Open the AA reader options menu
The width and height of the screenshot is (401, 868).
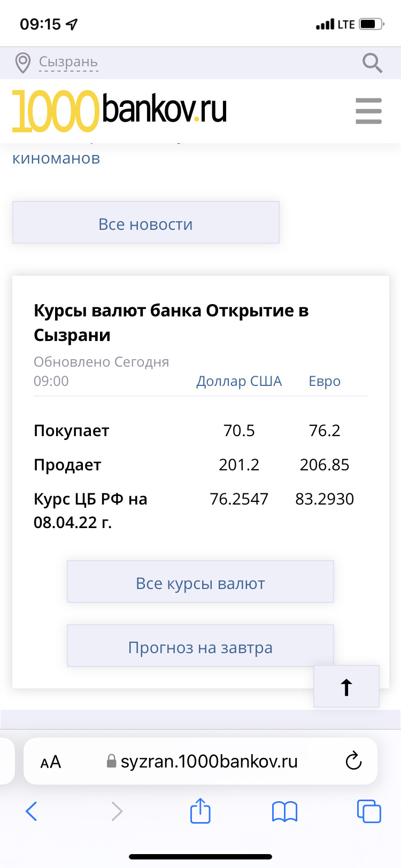coord(51,762)
